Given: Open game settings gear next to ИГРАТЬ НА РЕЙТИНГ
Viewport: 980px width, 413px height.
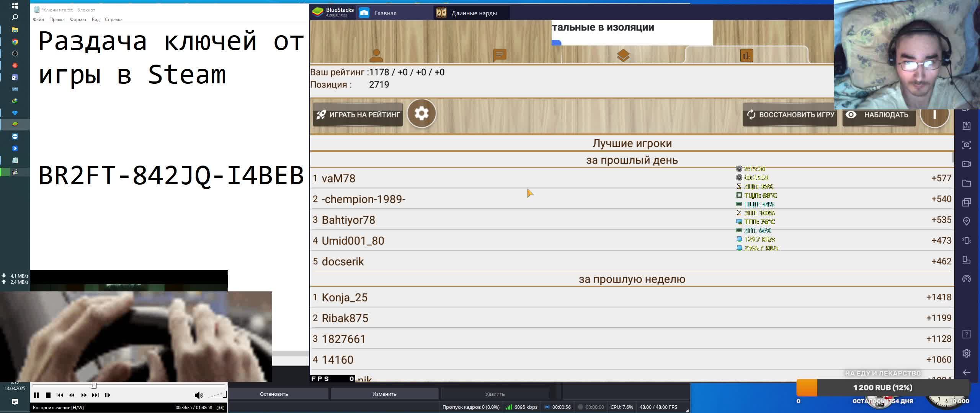Looking at the screenshot, I should pyautogui.click(x=421, y=114).
